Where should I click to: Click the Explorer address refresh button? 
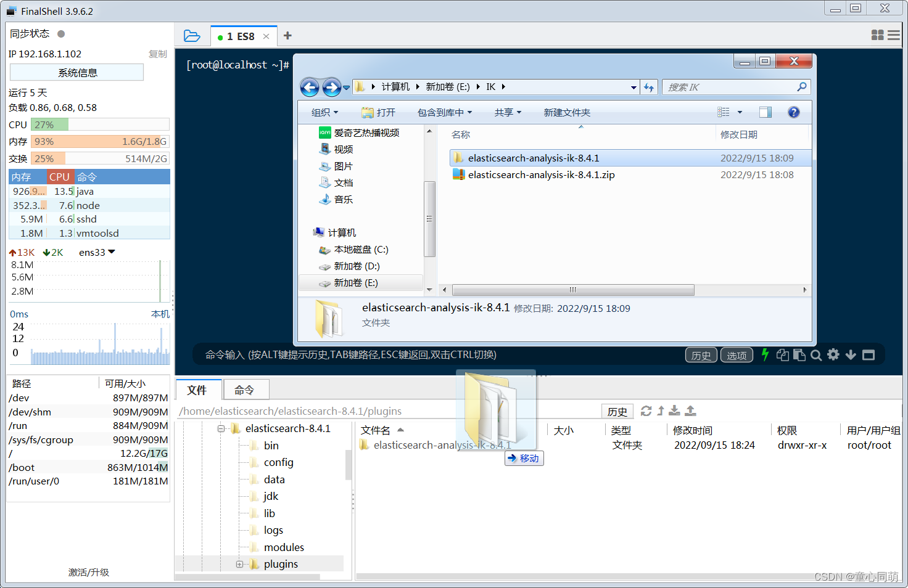click(648, 88)
